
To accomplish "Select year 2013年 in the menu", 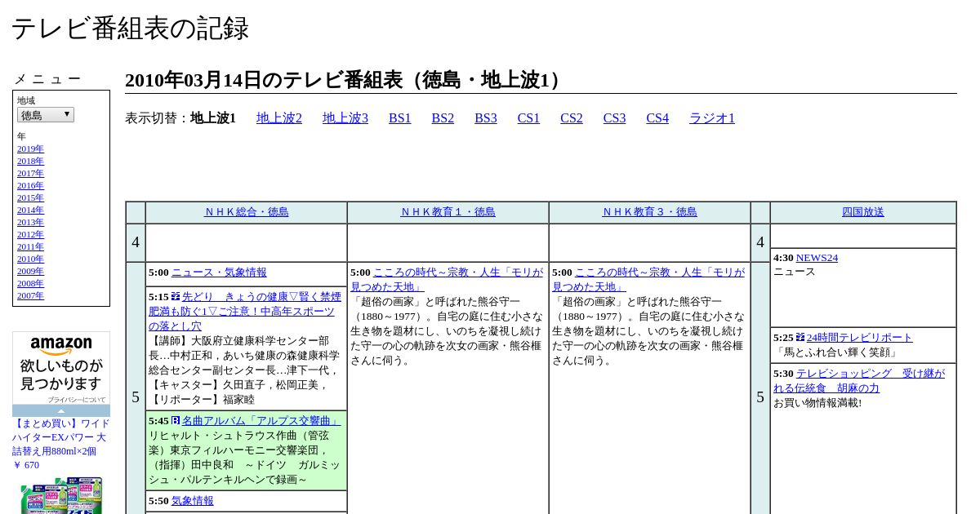I will click(x=30, y=223).
